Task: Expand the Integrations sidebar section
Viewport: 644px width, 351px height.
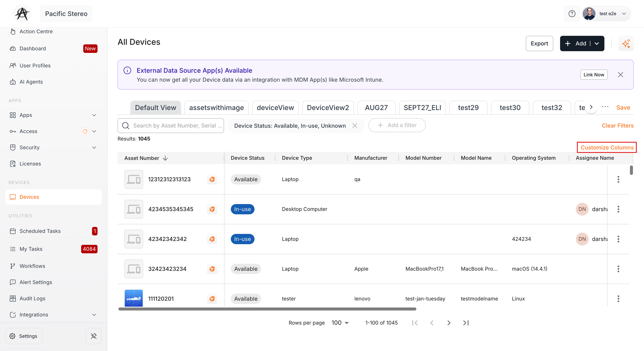Action: click(94, 315)
